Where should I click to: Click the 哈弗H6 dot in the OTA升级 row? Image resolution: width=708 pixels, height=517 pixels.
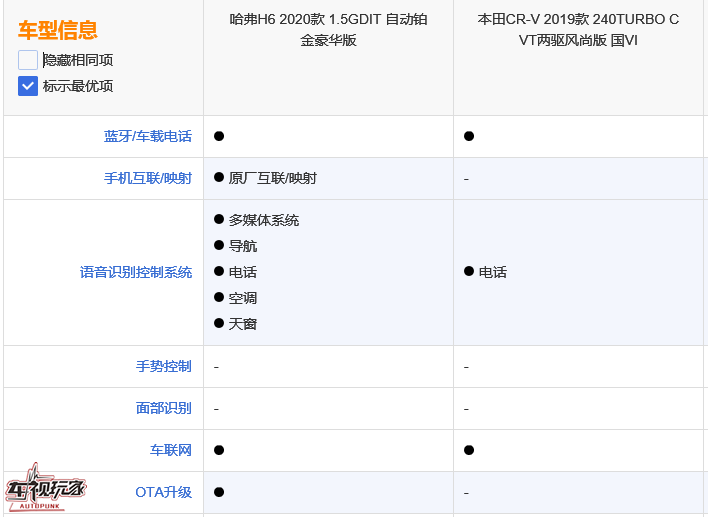click(219, 492)
